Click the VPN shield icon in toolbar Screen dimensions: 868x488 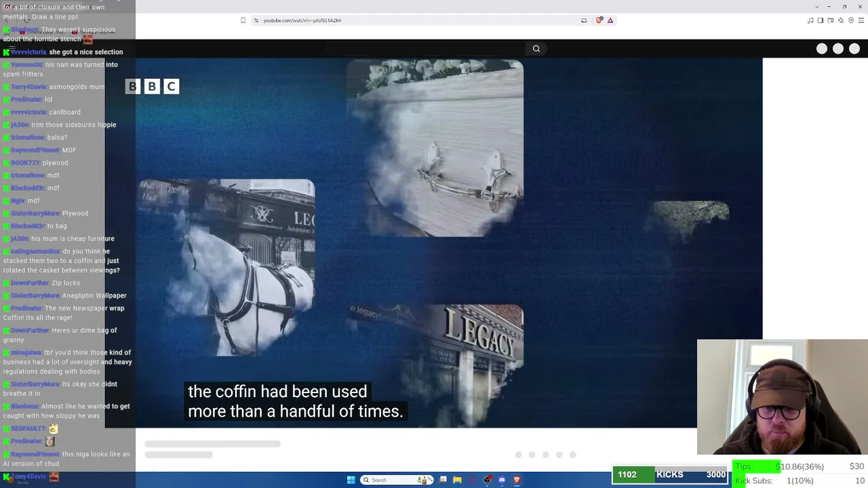click(x=852, y=20)
